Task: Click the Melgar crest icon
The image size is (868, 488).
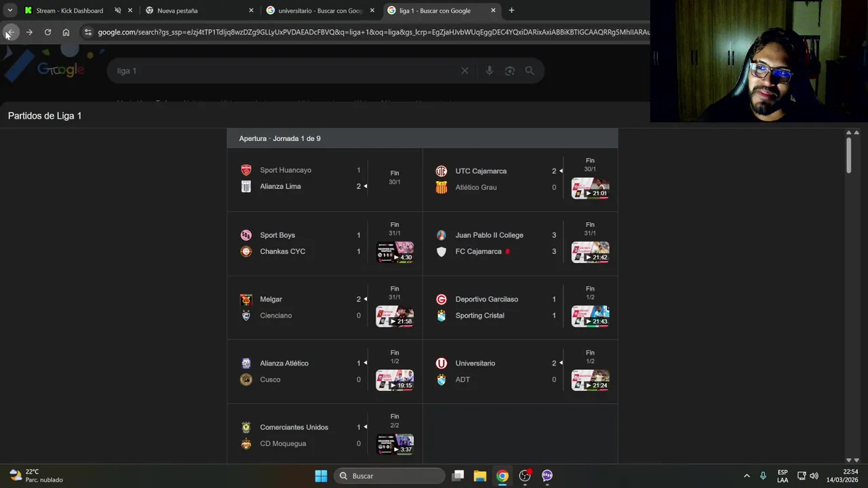Action: (246, 300)
